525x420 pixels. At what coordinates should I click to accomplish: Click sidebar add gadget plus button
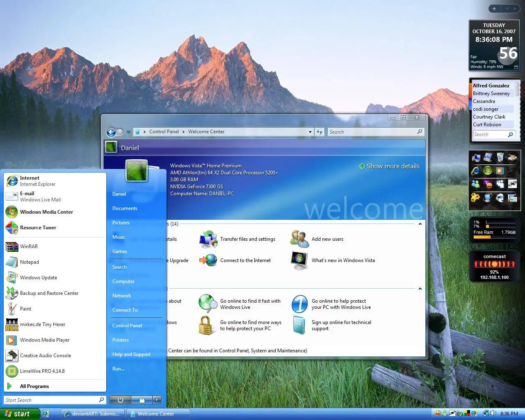pyautogui.click(x=494, y=9)
